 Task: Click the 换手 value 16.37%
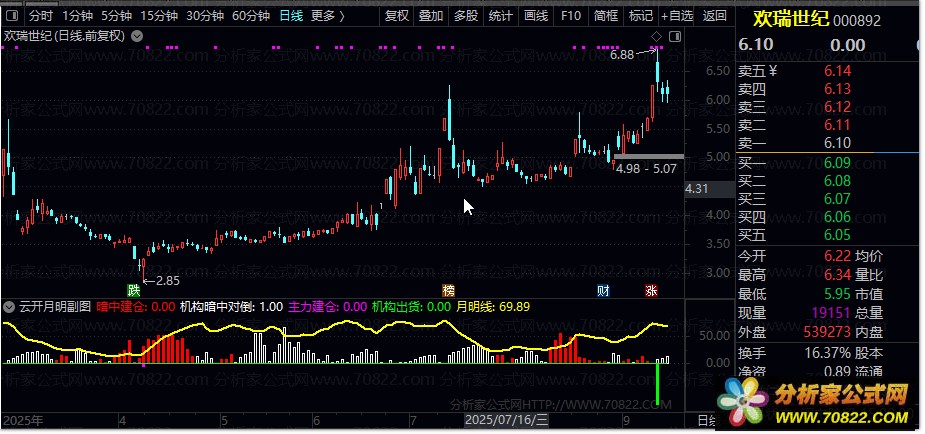(828, 353)
